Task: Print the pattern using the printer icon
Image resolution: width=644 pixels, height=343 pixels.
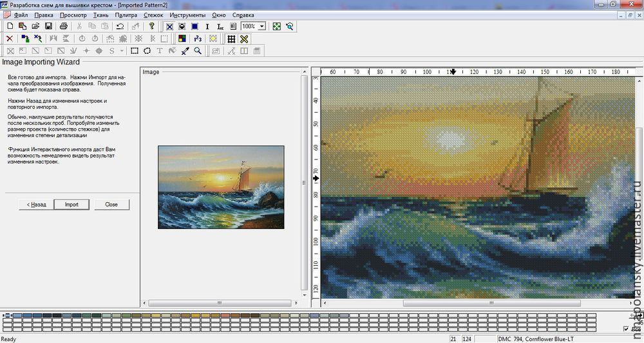Action: 64,26
